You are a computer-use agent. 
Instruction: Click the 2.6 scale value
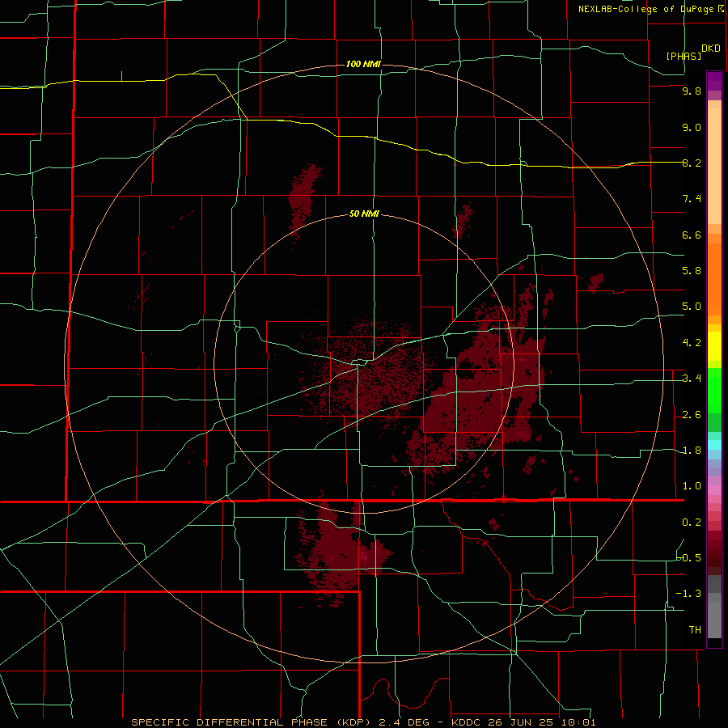(692, 415)
